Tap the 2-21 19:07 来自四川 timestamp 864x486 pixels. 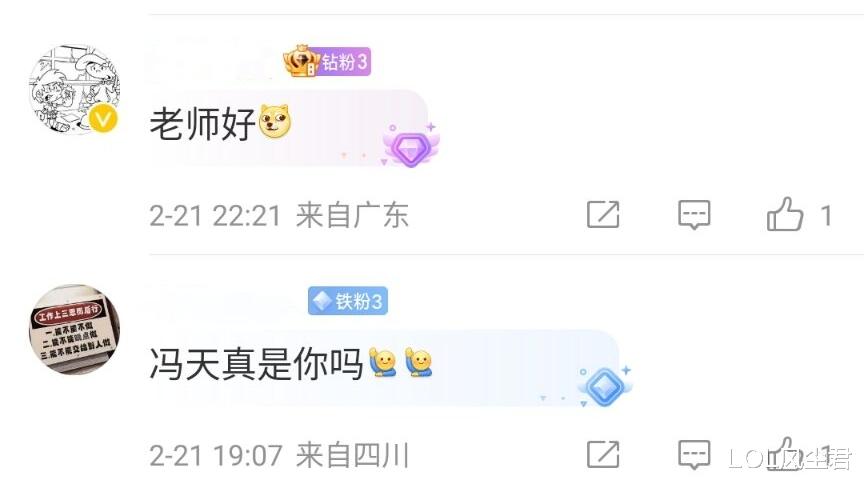coord(279,456)
